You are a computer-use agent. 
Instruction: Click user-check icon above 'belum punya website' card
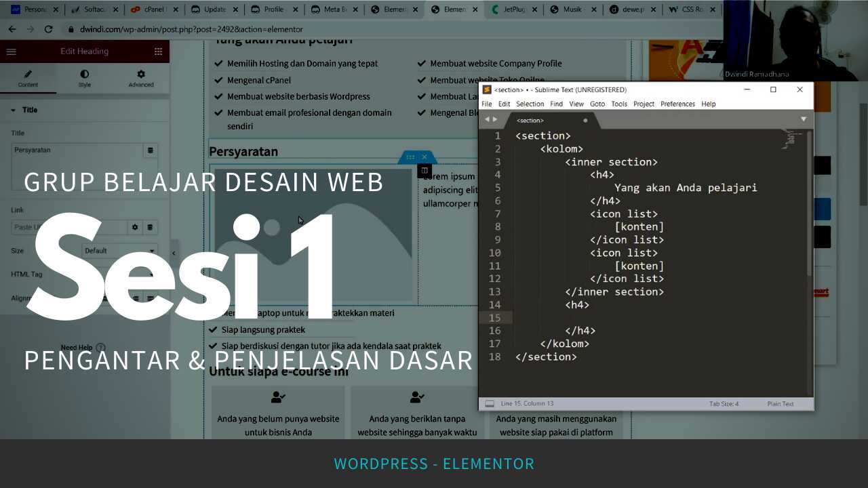tap(278, 397)
